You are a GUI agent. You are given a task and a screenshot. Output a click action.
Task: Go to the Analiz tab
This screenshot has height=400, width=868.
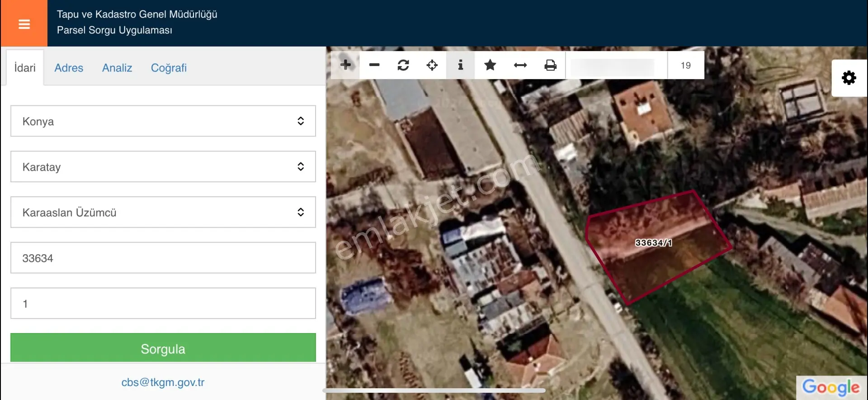tap(117, 68)
